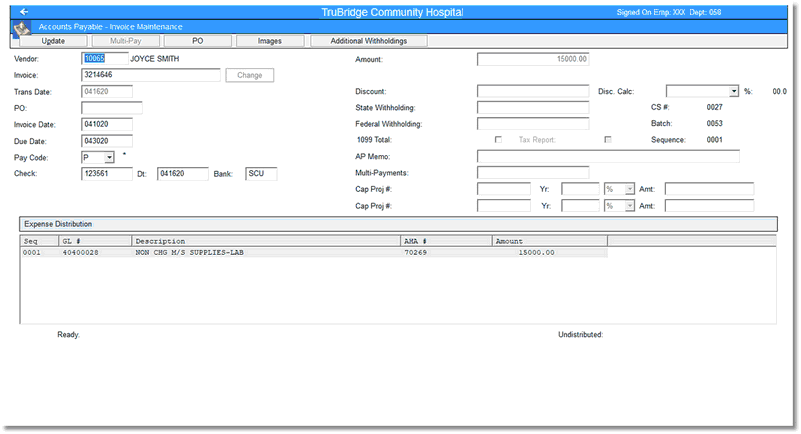Click the Change button beside the Invoice field

coord(250,75)
